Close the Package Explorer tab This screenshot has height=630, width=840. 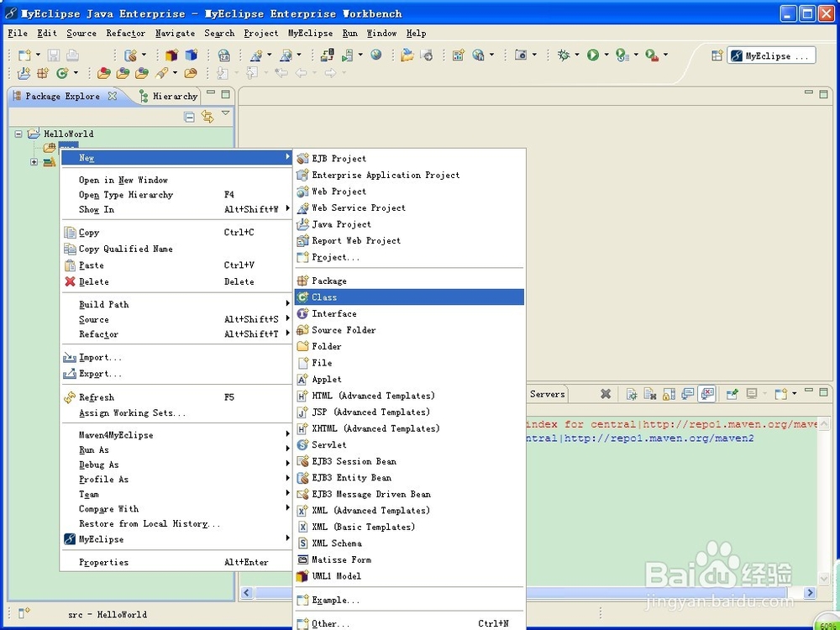(112, 96)
